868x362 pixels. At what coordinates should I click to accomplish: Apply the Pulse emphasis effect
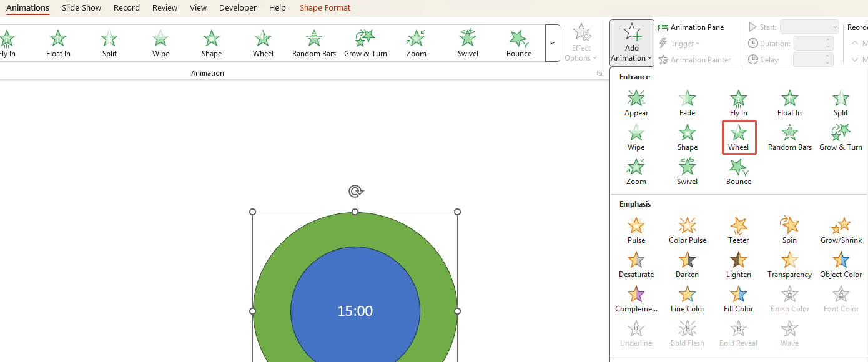point(636,230)
